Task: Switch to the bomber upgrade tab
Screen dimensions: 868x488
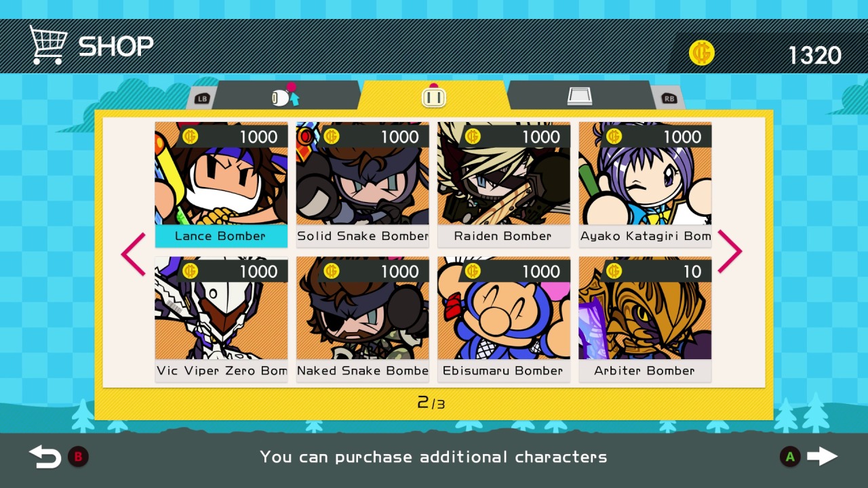Action: tap(285, 97)
